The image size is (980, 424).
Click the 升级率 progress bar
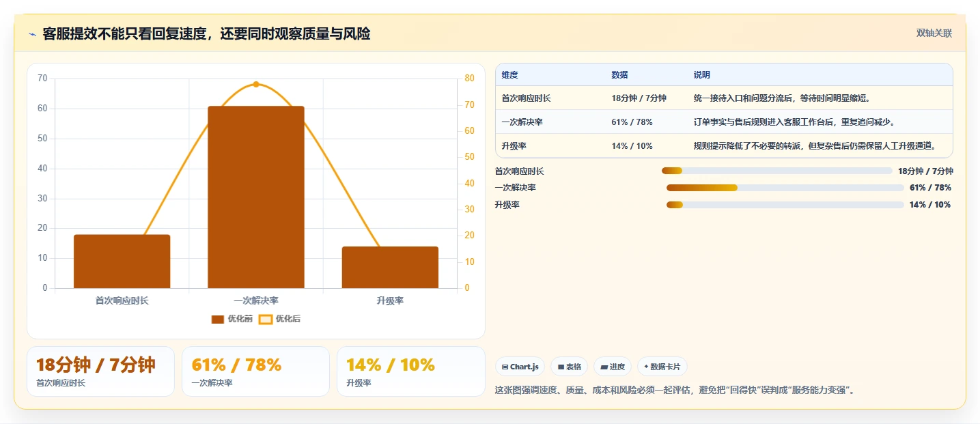click(x=785, y=205)
